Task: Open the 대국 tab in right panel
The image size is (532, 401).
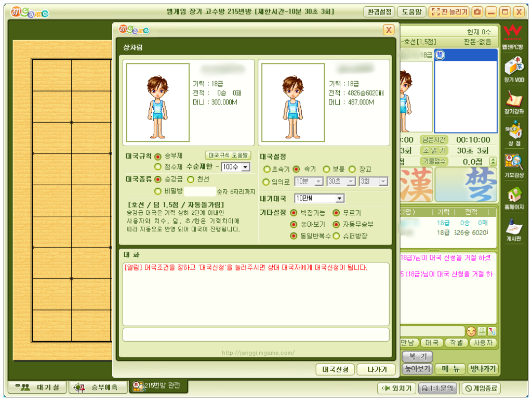Action: point(432,343)
